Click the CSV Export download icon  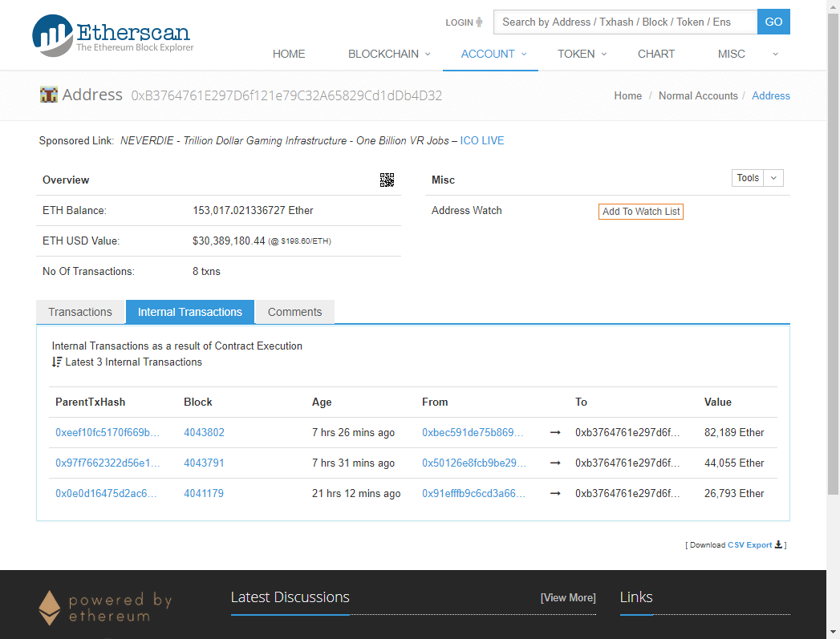[x=778, y=545]
